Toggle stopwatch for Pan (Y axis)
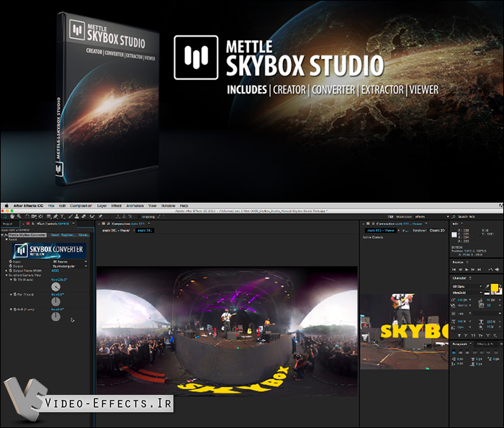The height and width of the screenshot is (428, 504). pyautogui.click(x=15, y=294)
